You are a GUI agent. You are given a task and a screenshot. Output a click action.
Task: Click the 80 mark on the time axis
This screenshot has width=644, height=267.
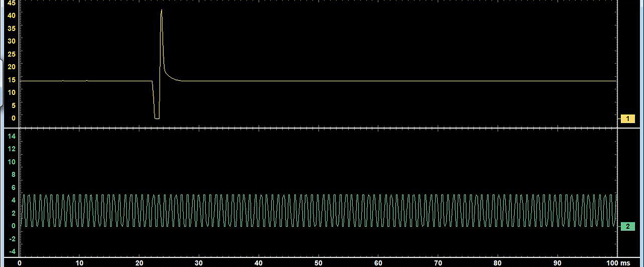point(498,263)
